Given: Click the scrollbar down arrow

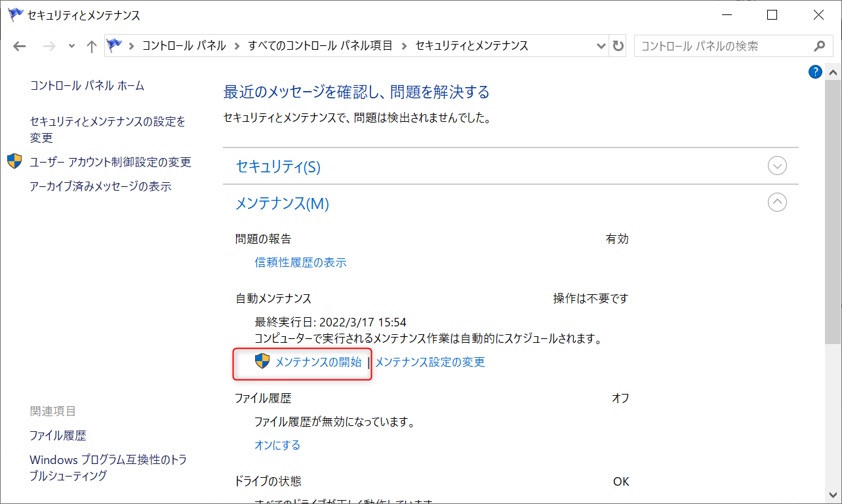Looking at the screenshot, I should click(832, 497).
